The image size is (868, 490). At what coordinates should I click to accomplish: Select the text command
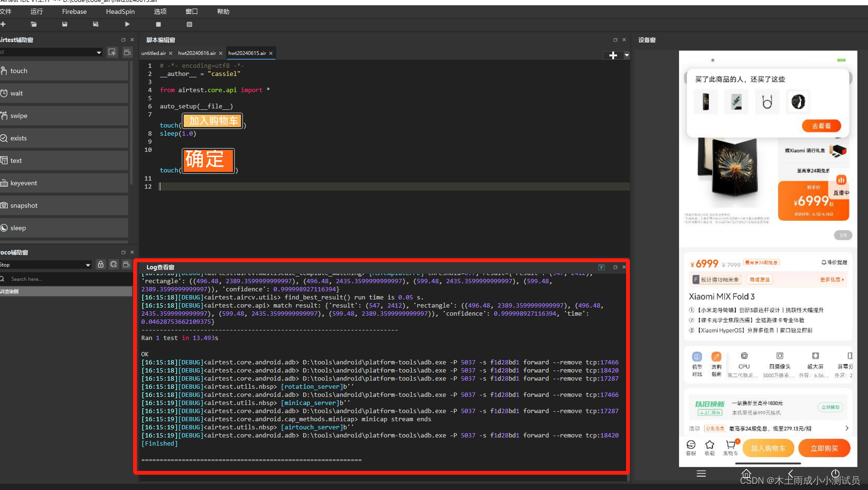[x=64, y=160]
